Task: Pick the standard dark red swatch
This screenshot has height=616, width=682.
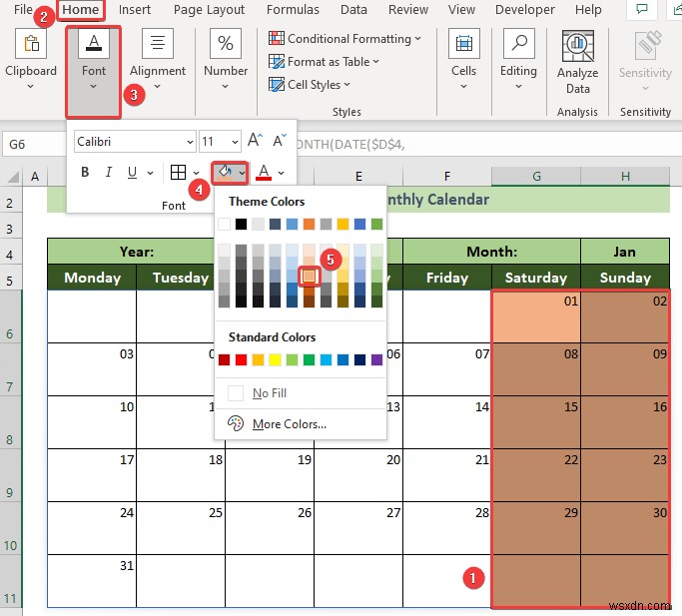Action: click(x=224, y=359)
